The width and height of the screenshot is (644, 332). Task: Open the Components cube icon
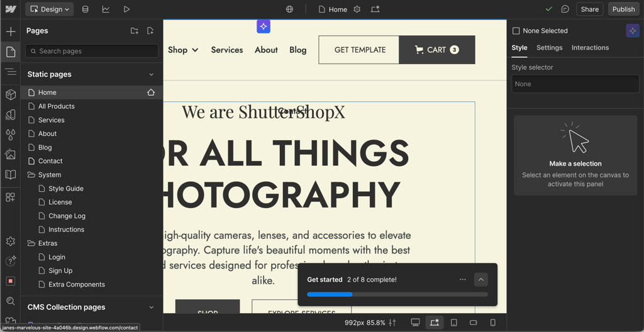11,94
